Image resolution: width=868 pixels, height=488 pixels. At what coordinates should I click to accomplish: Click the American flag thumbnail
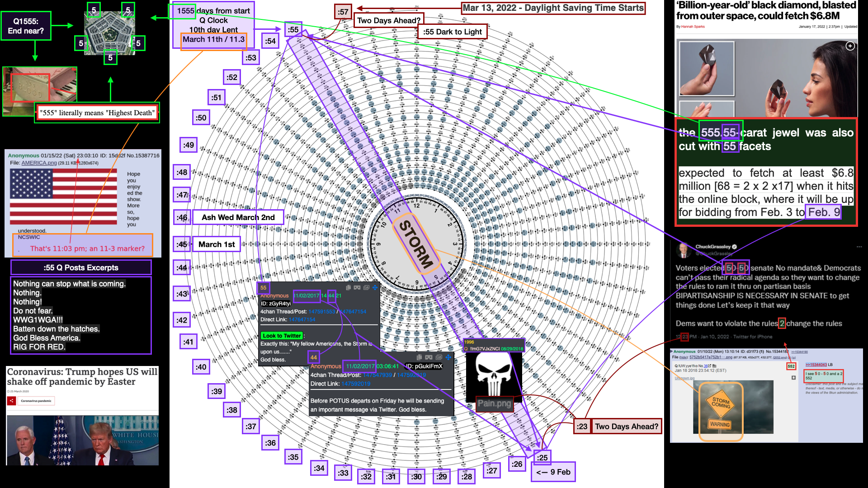63,196
